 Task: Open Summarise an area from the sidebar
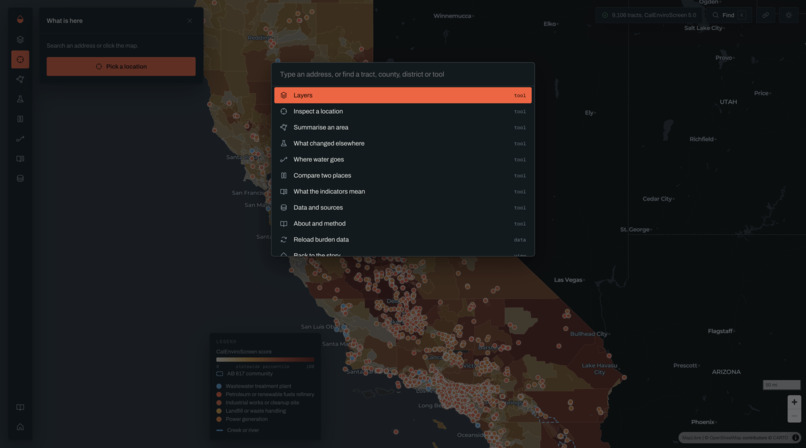point(20,79)
